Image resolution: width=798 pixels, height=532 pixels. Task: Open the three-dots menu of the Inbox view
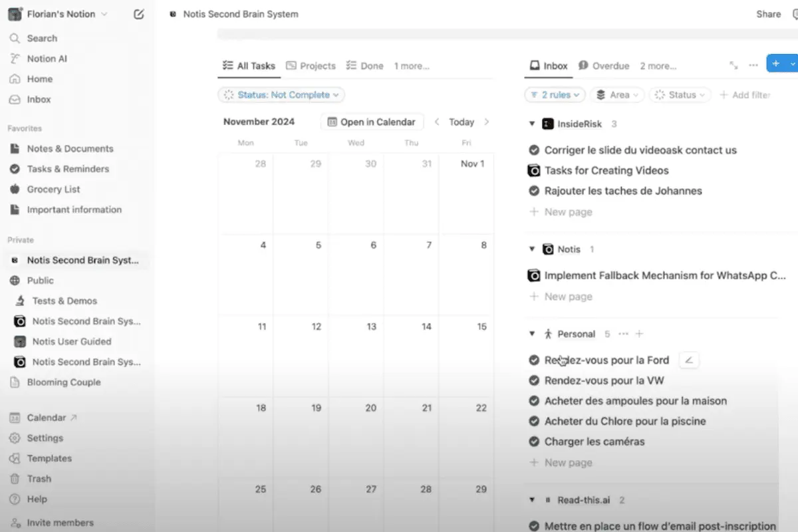click(753, 65)
